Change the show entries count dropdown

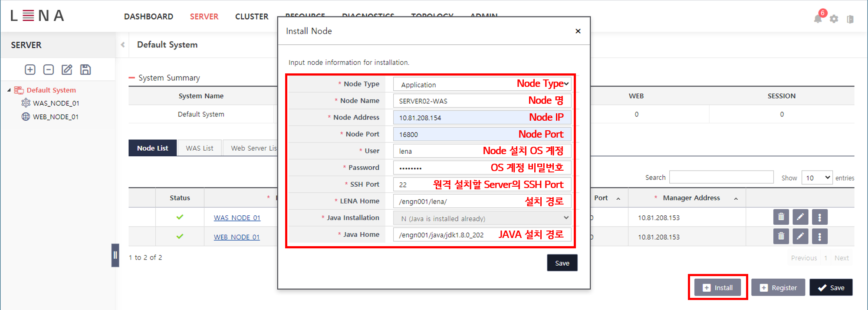[x=817, y=178]
